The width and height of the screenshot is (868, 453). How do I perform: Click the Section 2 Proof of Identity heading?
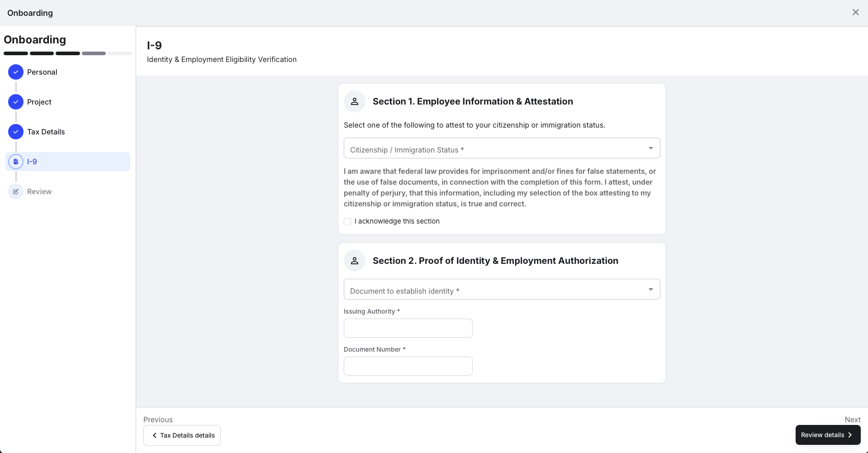[495, 261]
